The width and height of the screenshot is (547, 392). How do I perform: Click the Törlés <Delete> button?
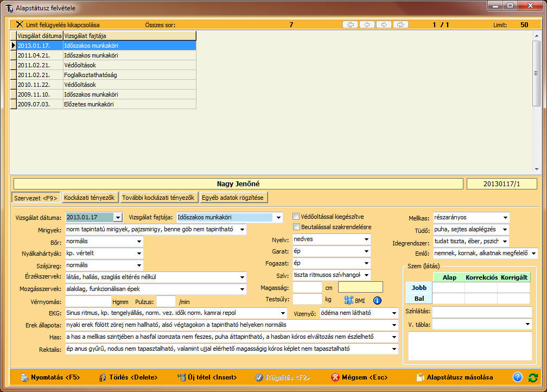click(128, 377)
